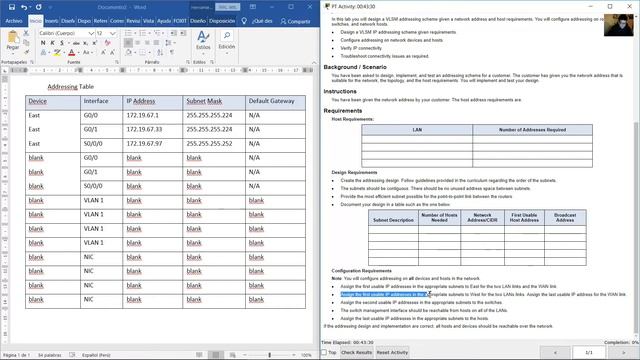Expand the Párrafo dialog launcher
Screen dimensions: 640x360
188,62
